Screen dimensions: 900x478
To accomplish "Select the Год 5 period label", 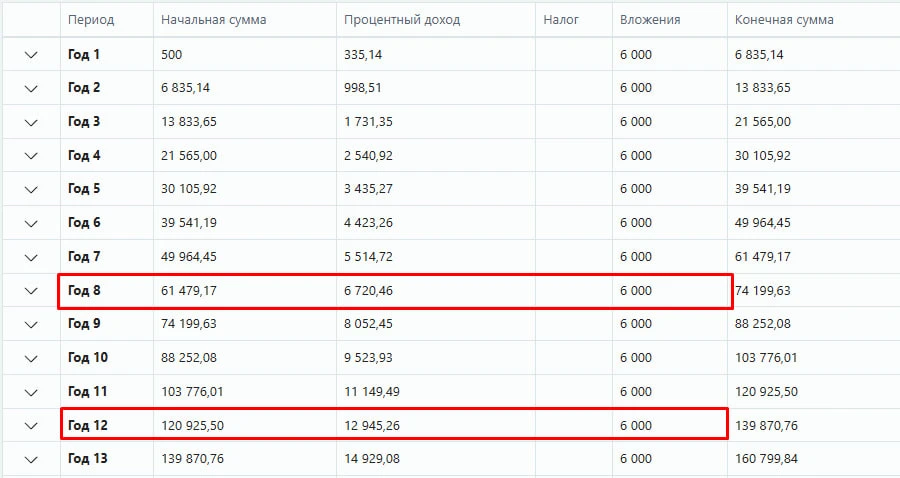I will (x=84, y=189).
